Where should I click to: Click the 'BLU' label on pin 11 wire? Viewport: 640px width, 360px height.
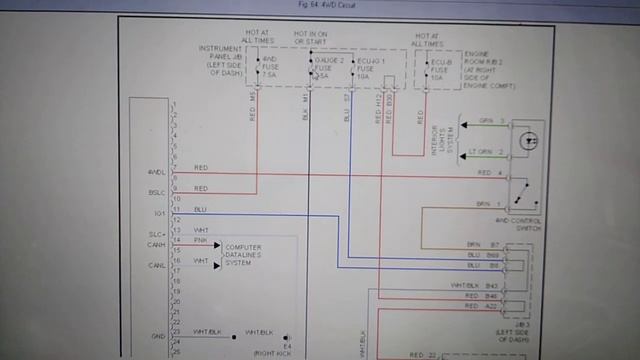point(200,209)
